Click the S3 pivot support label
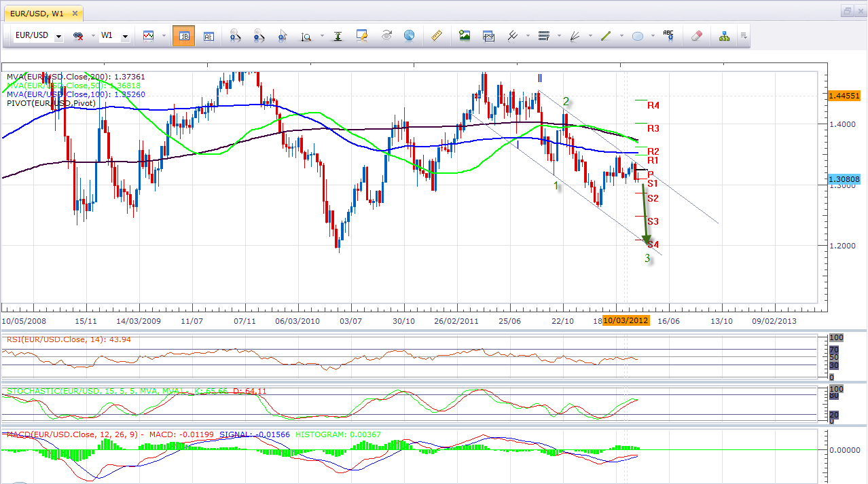The width and height of the screenshot is (868, 484). click(x=653, y=221)
